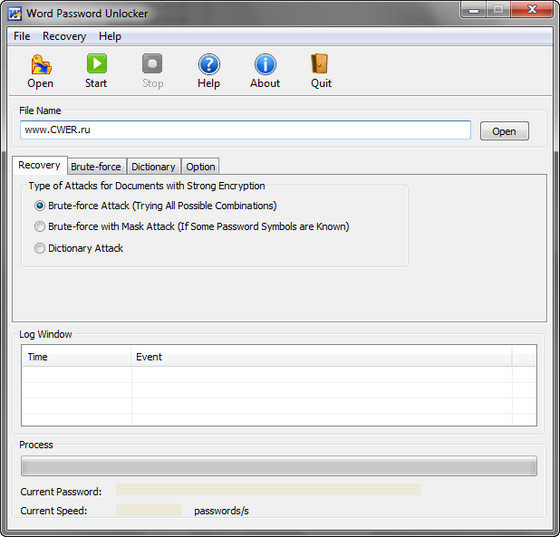560x537 pixels.
Task: Open the Recovery menu
Action: pos(64,36)
